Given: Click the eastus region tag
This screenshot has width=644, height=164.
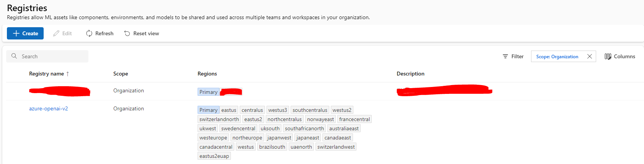Looking at the screenshot, I should click(229, 110).
